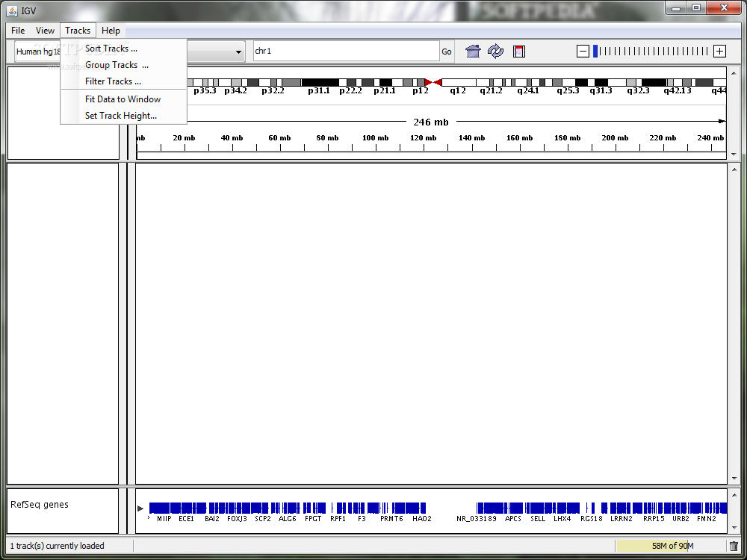
Task: Click the Home genome view icon
Action: [473, 51]
